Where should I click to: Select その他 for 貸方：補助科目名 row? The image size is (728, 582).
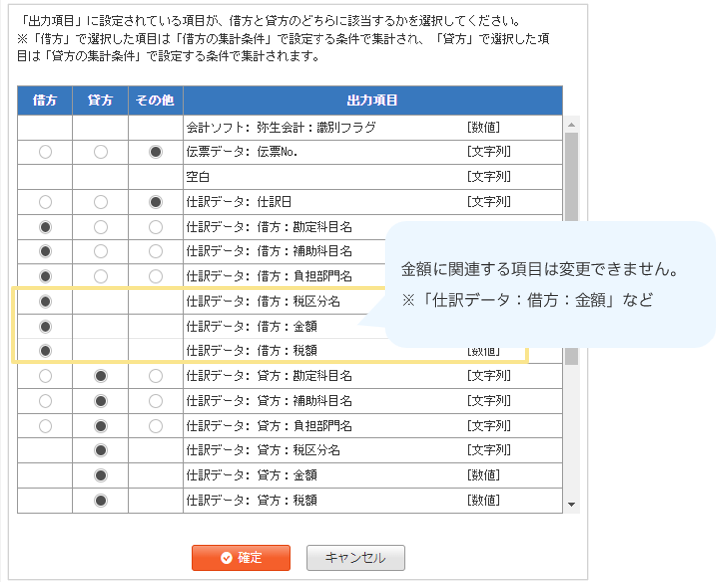[x=155, y=401]
